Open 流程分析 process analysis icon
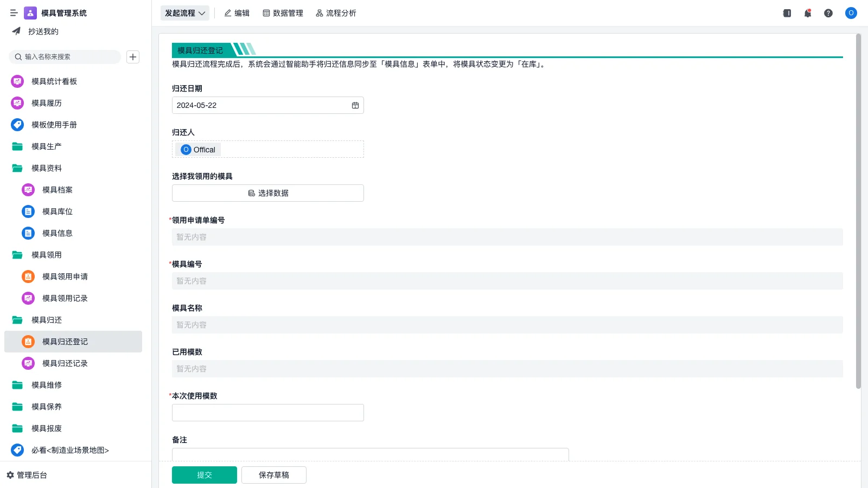868x488 pixels. point(336,13)
